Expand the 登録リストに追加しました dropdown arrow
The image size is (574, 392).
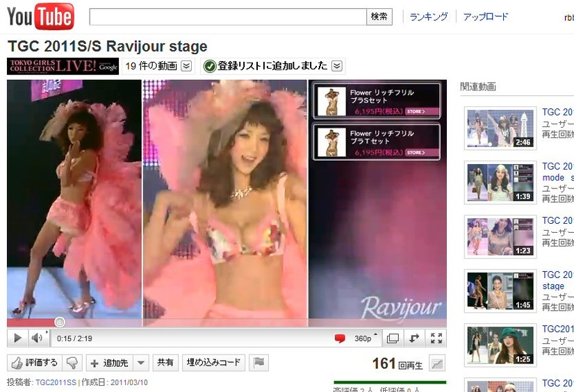337,66
